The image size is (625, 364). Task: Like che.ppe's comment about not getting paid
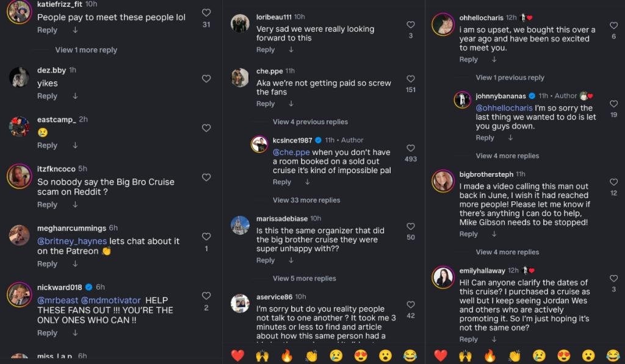411,79
